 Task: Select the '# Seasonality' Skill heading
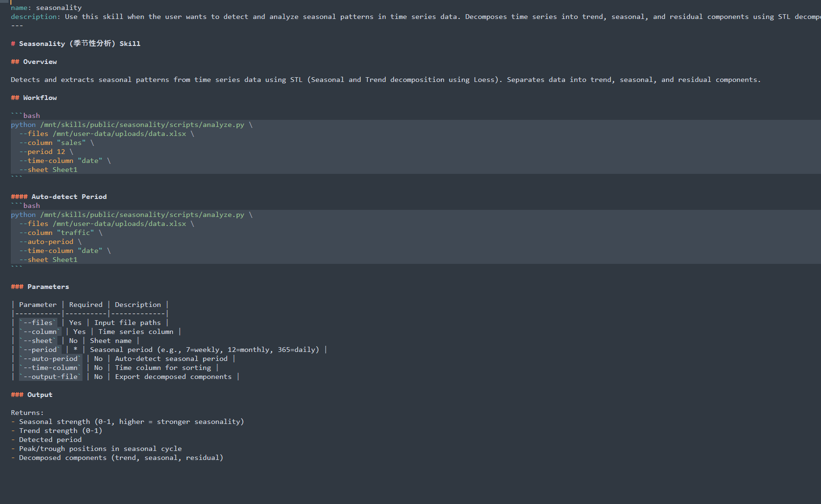[76, 44]
